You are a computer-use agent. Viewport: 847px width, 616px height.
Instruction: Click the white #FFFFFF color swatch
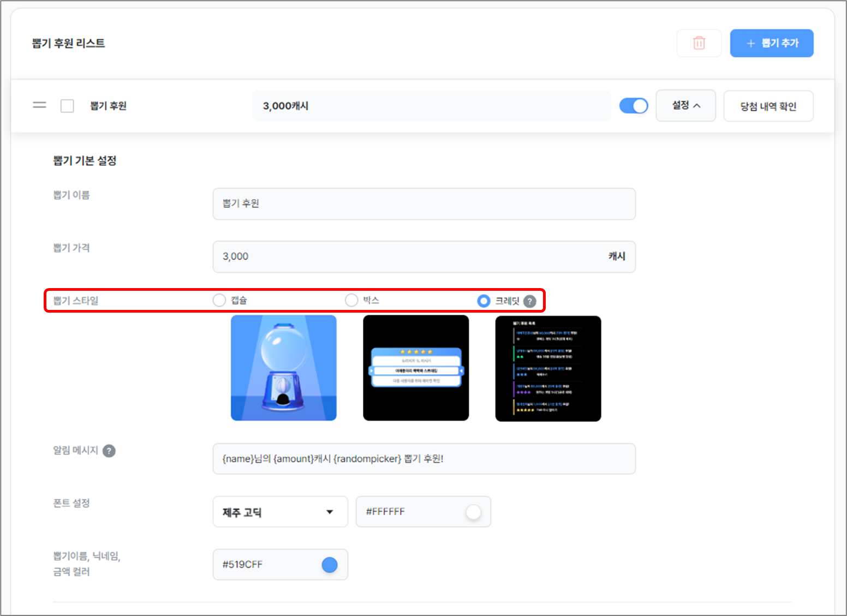pyautogui.click(x=473, y=512)
